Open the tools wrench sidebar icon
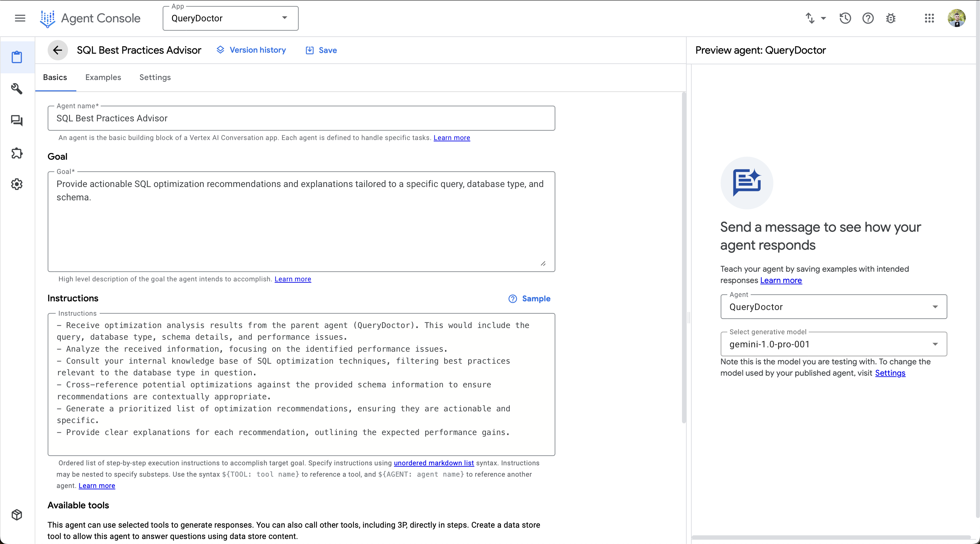Viewport: 980px width, 544px height. coord(17,89)
